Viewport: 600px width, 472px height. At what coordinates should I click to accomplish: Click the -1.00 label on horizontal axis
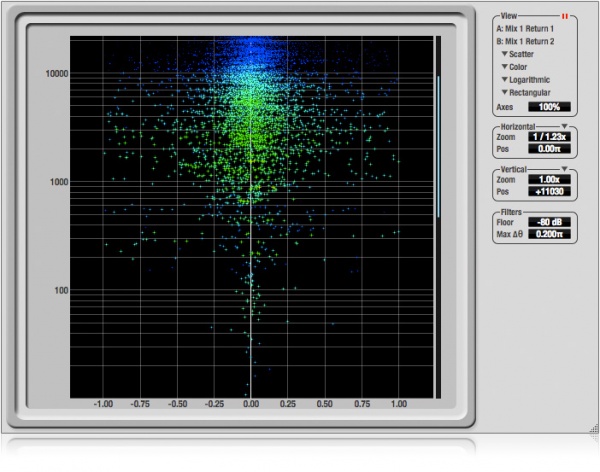(x=102, y=406)
